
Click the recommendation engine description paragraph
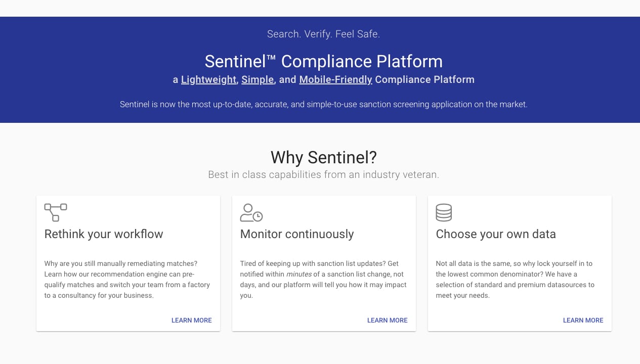point(127,279)
